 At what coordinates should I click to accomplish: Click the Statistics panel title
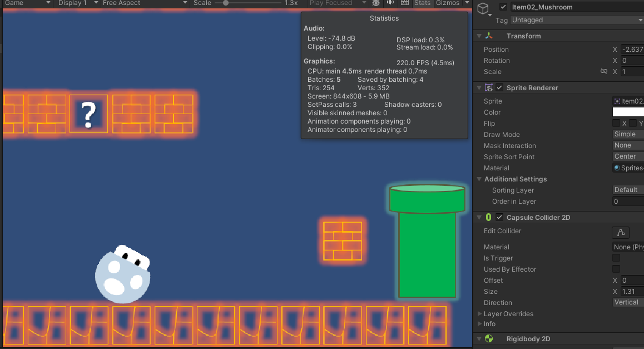pos(384,18)
